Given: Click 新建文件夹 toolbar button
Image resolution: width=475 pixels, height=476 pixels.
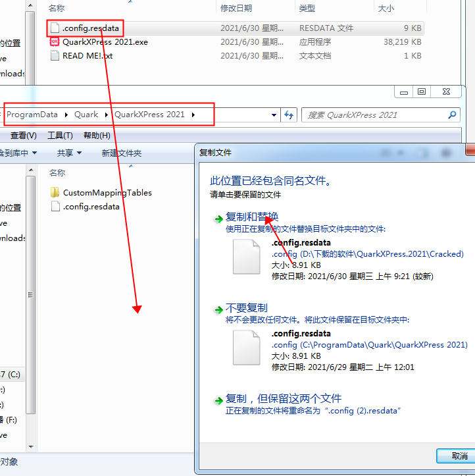Looking at the screenshot, I should tap(121, 153).
